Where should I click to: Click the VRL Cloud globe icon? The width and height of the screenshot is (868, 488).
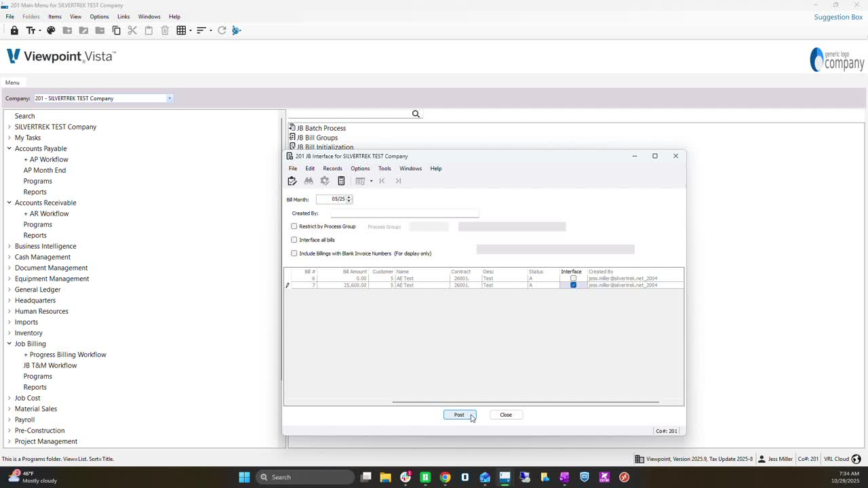click(856, 459)
